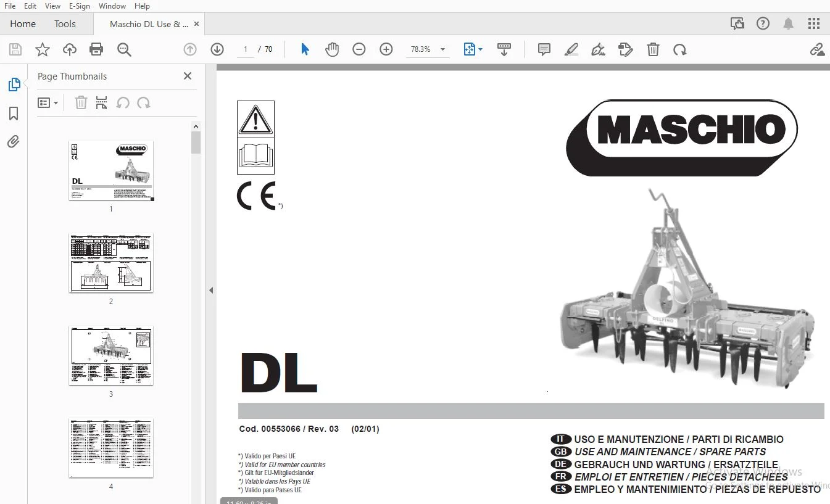Rotate thumbnail pages clockwise
The image size is (830, 504).
click(x=144, y=103)
